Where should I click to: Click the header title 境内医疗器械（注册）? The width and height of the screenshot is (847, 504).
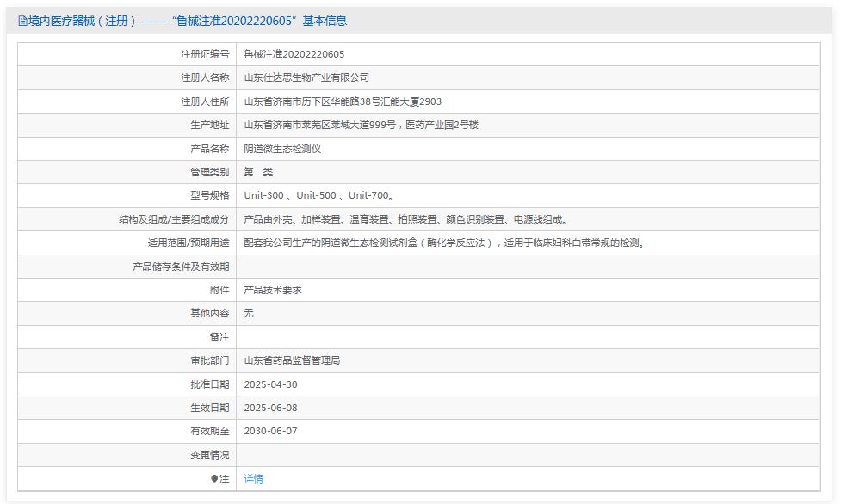[82, 21]
